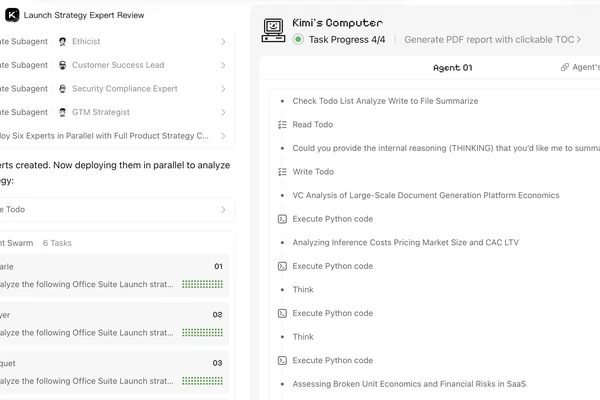Click the Ethicist avatar icon

[62, 42]
